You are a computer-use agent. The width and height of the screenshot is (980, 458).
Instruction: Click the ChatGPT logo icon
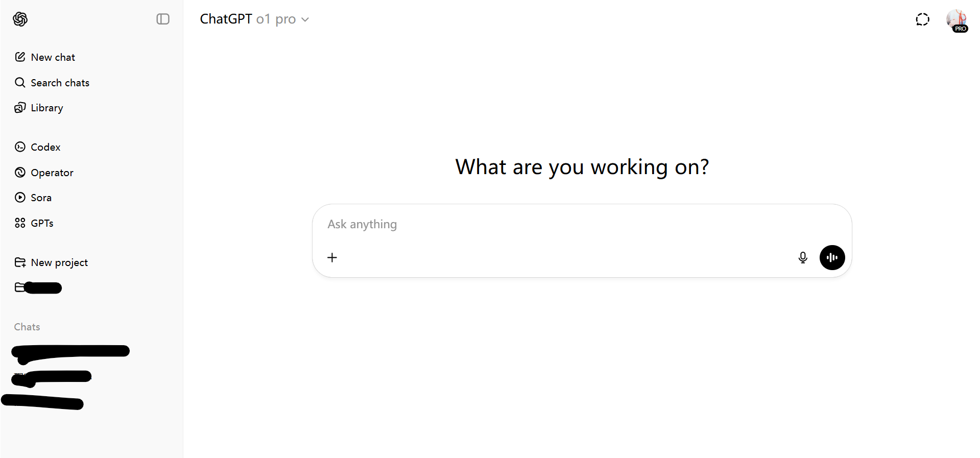[x=20, y=19]
